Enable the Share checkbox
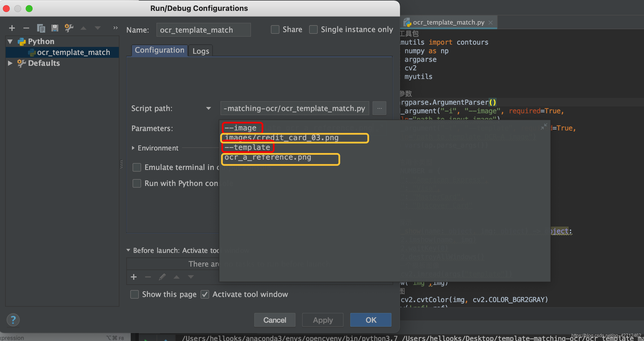This screenshot has height=341, width=644. 275,29
